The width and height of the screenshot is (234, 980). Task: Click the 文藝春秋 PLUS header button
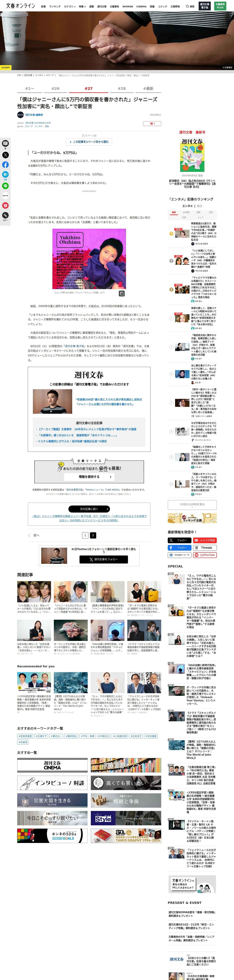pyautogui.click(x=220, y=6)
